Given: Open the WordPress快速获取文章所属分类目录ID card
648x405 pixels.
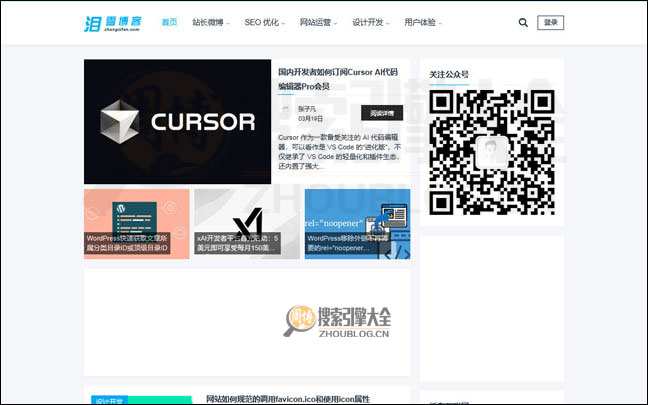Looking at the screenshot, I should click(x=136, y=224).
